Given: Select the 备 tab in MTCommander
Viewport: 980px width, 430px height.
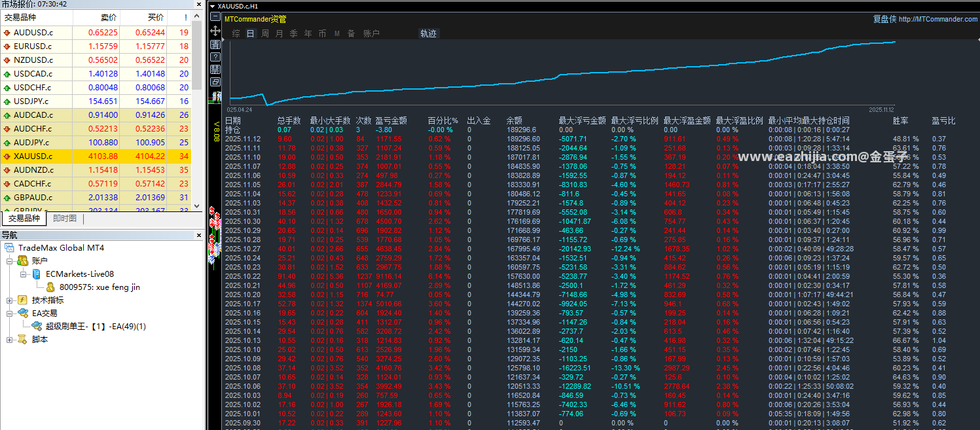Looking at the screenshot, I should click(351, 33).
